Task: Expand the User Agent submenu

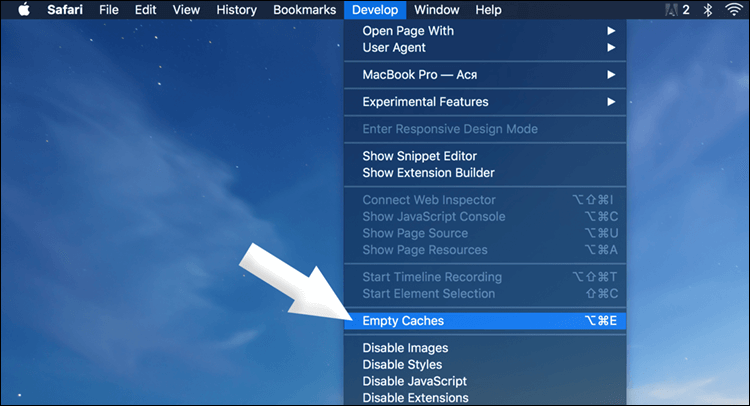Action: [x=485, y=47]
